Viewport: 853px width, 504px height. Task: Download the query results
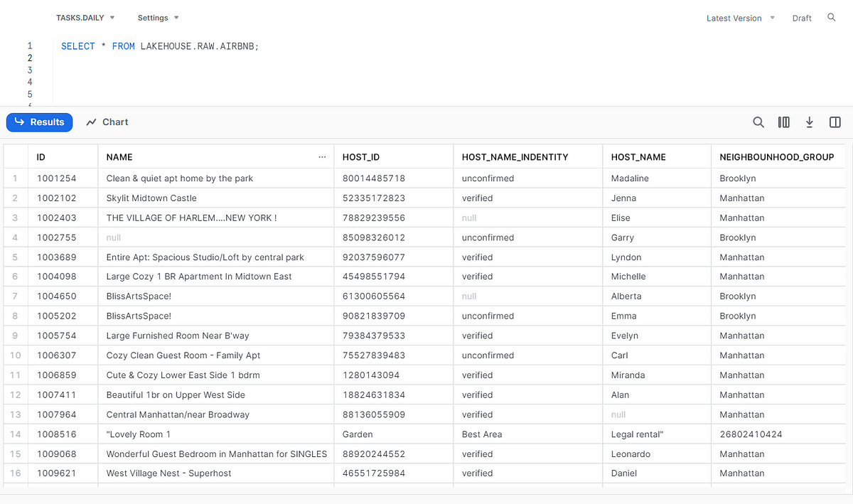810,122
